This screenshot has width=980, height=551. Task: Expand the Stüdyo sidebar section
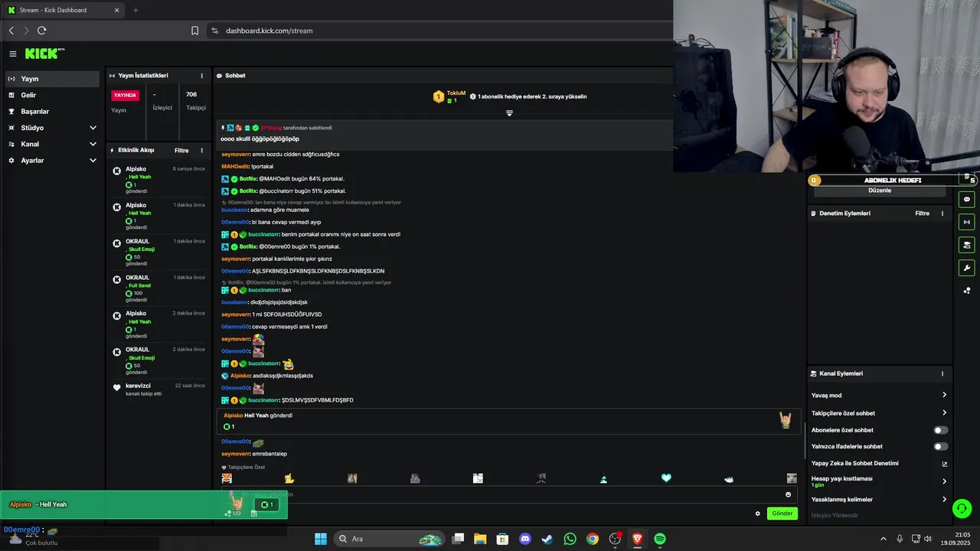click(52, 128)
